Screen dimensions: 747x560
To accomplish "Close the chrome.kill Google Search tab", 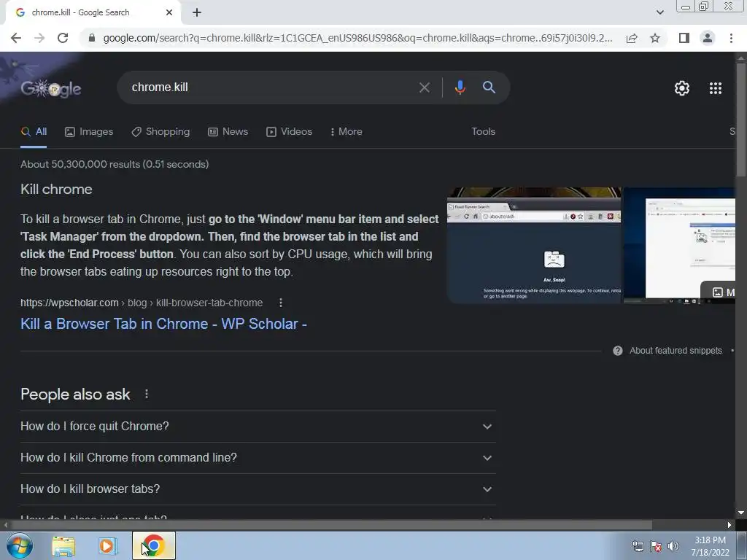I will 169,12.
